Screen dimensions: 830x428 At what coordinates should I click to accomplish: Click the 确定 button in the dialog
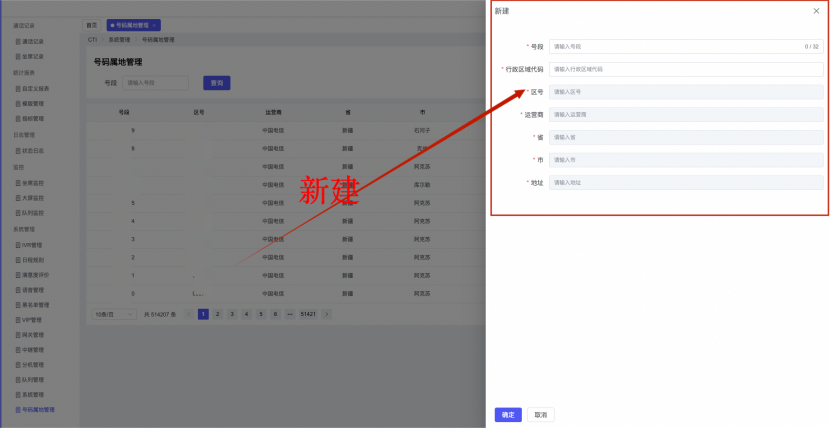508,414
